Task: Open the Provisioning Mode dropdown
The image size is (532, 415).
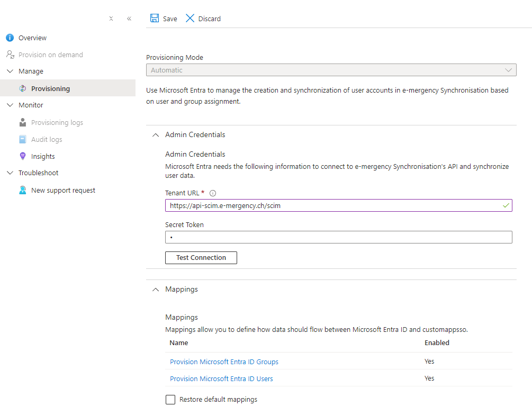Action: pos(331,70)
